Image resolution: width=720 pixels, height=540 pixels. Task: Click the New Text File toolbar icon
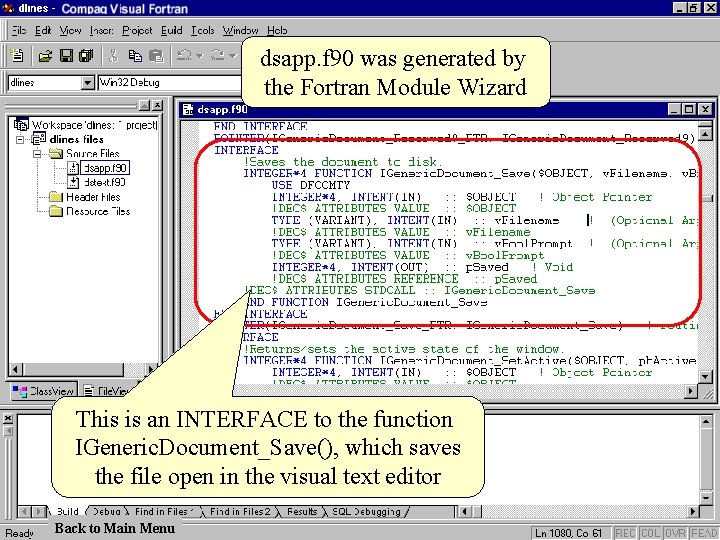point(17,56)
